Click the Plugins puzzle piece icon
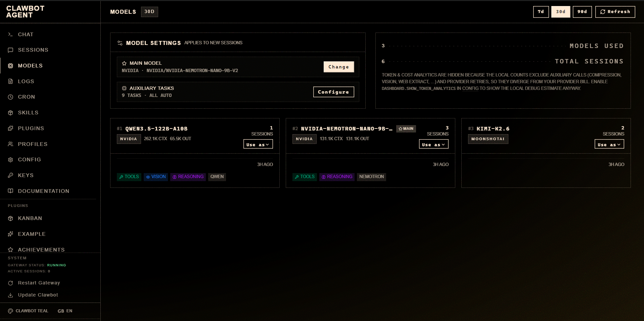 (x=10, y=128)
